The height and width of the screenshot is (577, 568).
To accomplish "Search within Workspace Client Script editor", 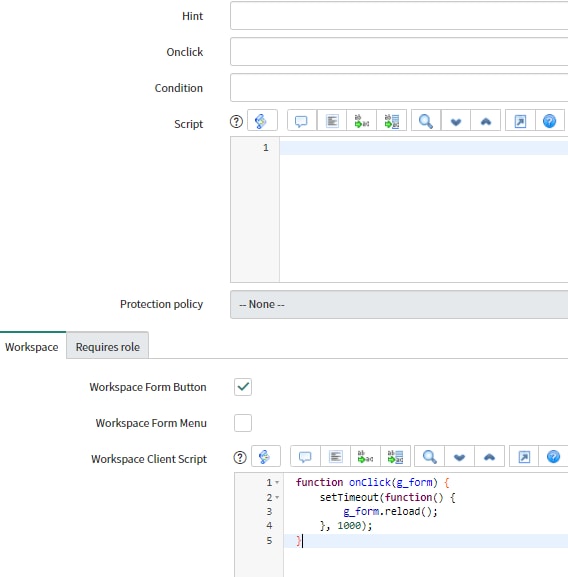I will click(429, 457).
